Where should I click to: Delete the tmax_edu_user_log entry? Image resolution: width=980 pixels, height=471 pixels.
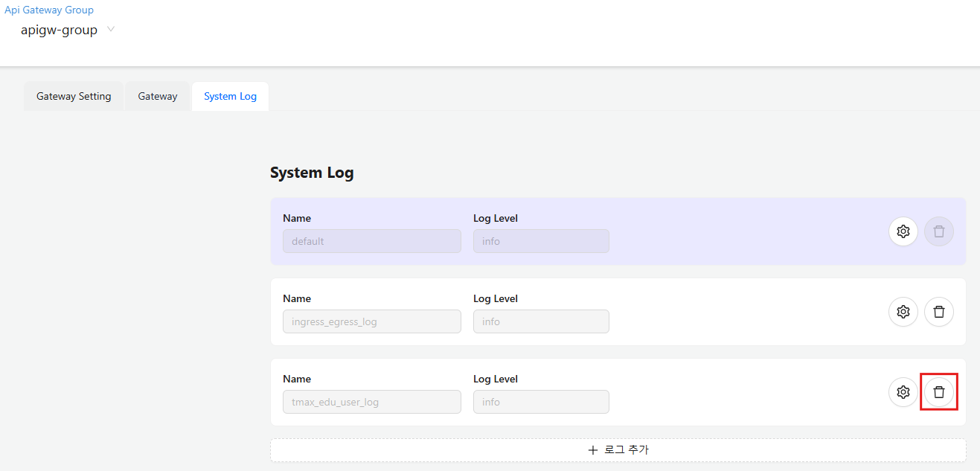[939, 392]
